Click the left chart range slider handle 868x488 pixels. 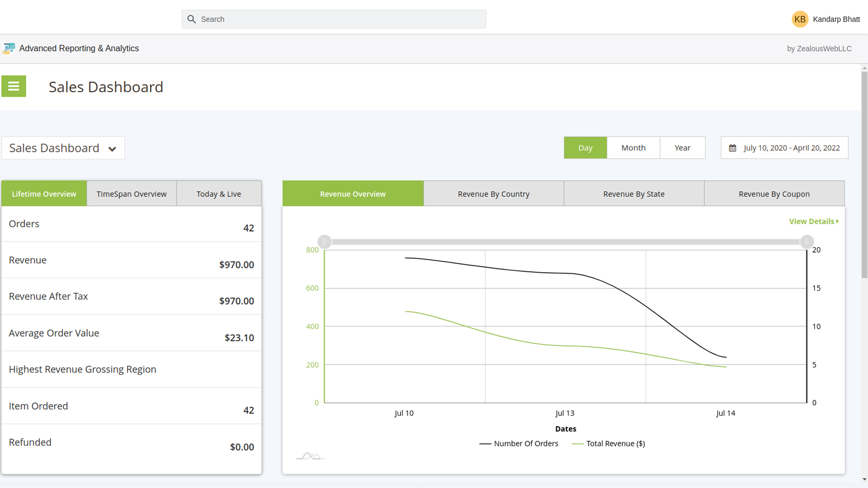click(x=324, y=241)
